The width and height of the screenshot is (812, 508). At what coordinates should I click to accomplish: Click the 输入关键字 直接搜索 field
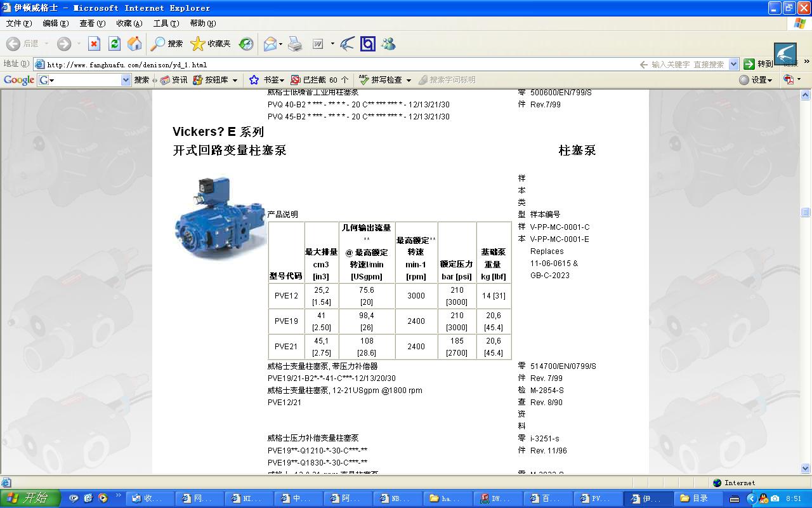(x=687, y=64)
